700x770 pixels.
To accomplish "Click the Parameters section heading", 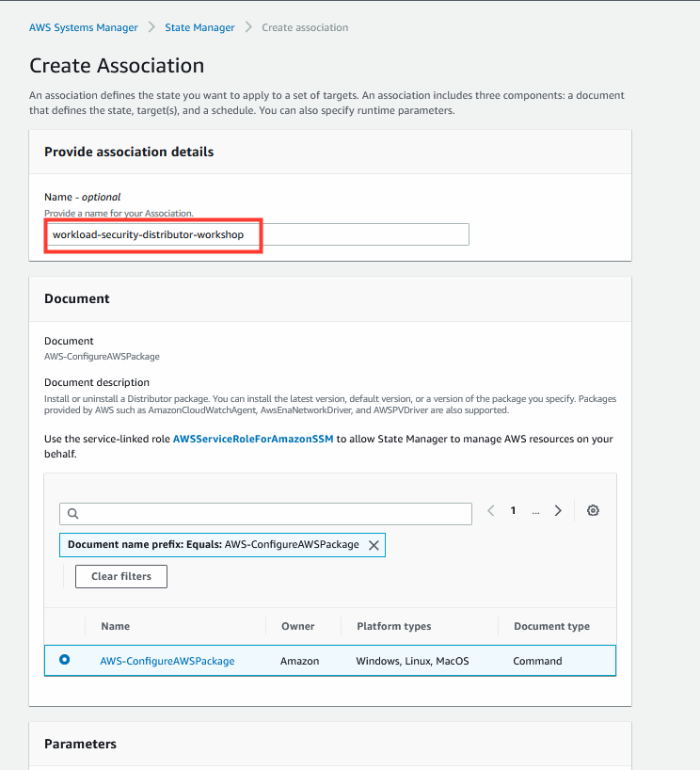I will point(81,744).
